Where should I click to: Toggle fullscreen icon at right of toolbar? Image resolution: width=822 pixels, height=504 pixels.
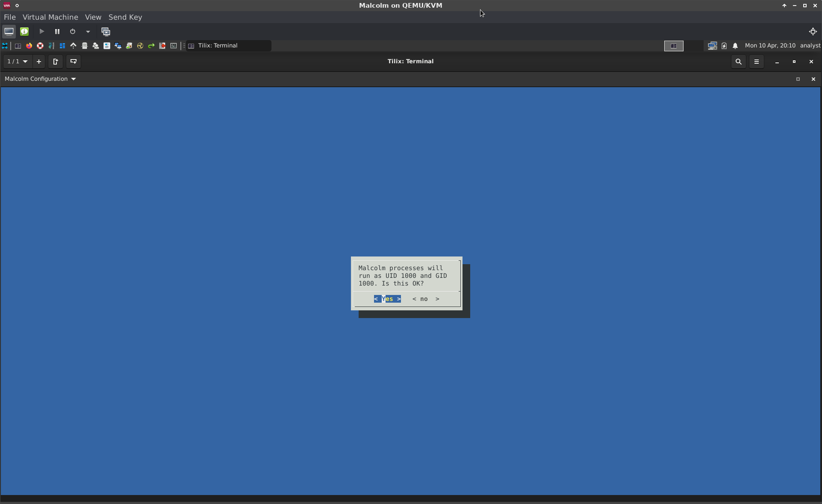click(813, 32)
